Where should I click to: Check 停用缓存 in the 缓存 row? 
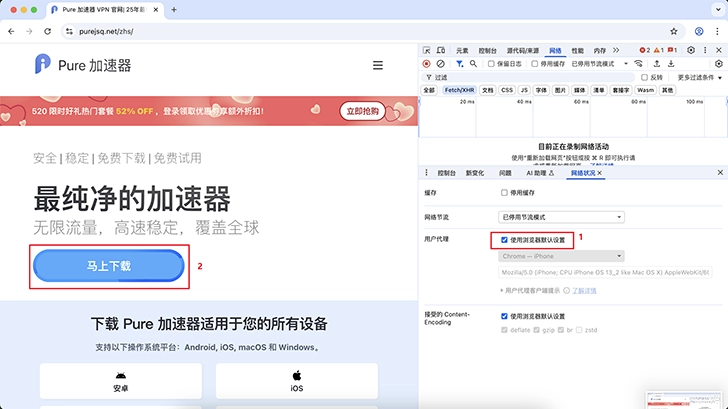(504, 193)
